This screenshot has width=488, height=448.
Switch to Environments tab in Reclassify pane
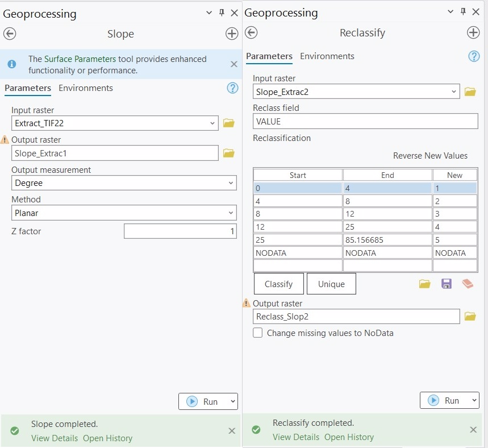pos(327,56)
